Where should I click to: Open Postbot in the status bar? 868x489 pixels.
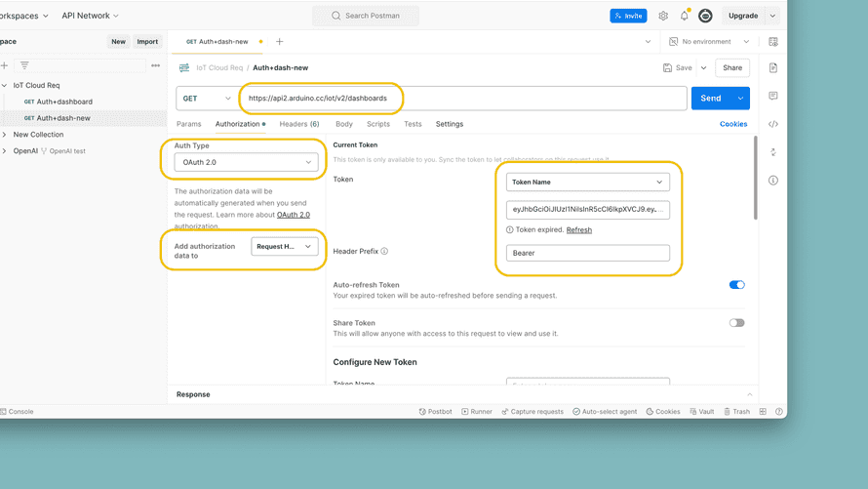[436, 412]
